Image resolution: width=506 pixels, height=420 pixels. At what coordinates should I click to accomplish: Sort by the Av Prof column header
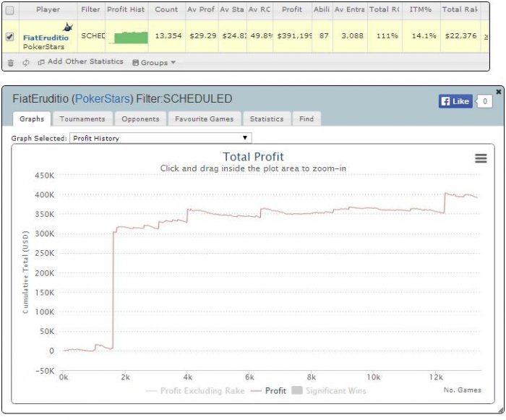point(202,9)
